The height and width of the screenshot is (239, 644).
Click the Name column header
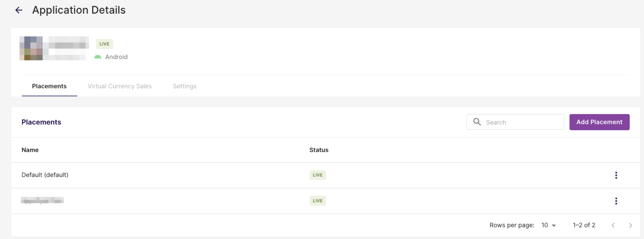click(30, 150)
